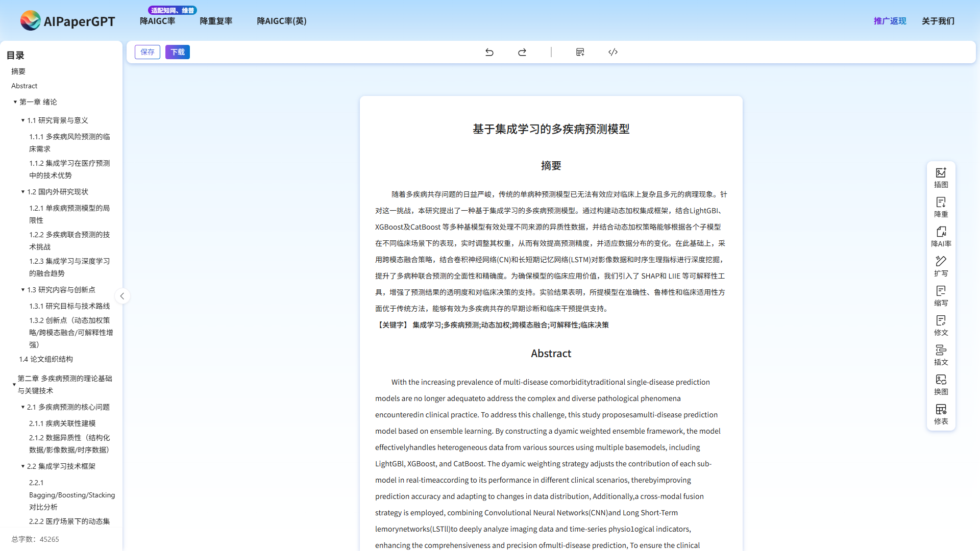980x551 pixels.
Task: Hide the 目录 sidebar with the chevron
Action: pos(122,296)
